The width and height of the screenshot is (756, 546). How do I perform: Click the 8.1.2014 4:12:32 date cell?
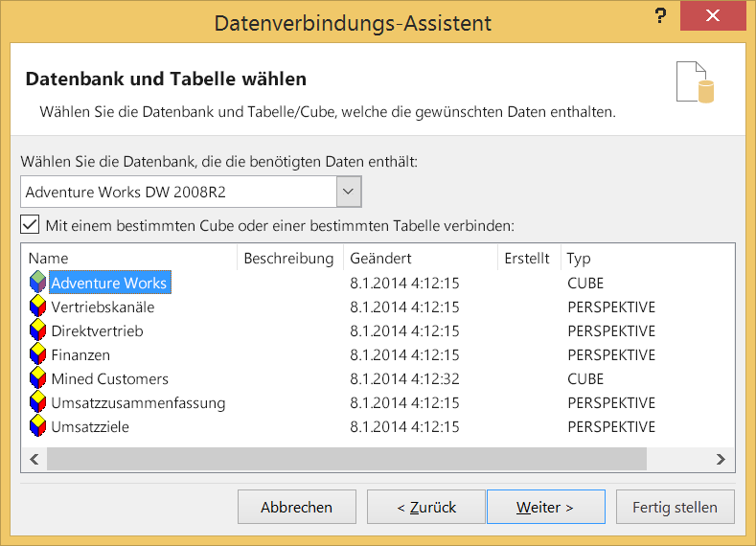pyautogui.click(x=404, y=378)
